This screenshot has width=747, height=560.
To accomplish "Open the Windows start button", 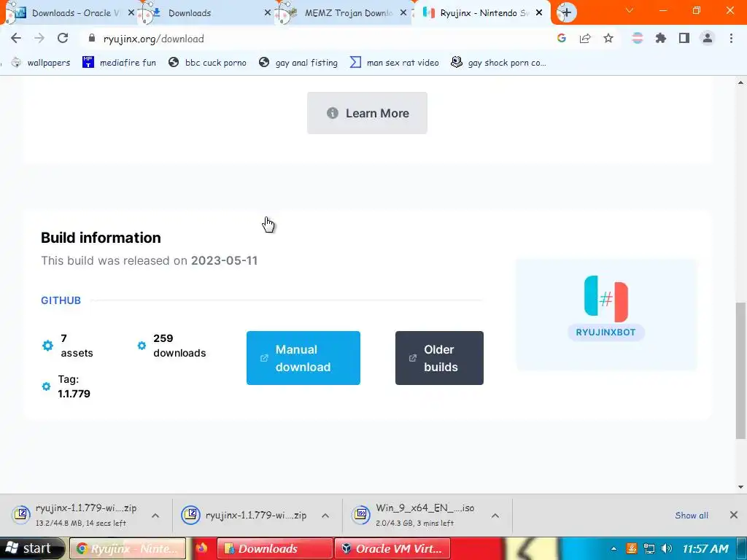I will tap(31, 548).
